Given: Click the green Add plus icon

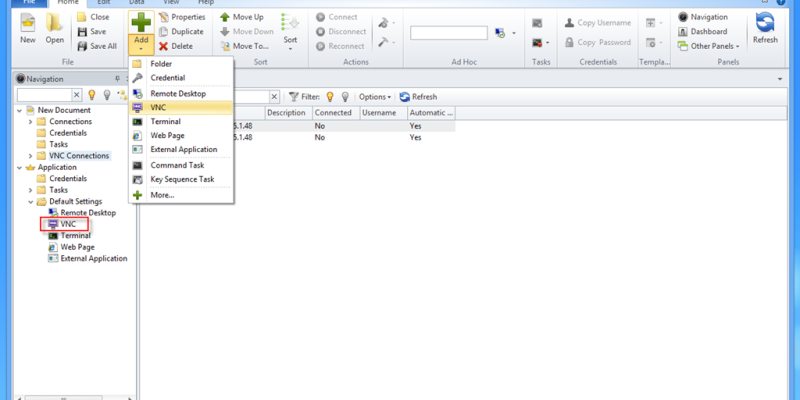Looking at the screenshot, I should (141, 22).
